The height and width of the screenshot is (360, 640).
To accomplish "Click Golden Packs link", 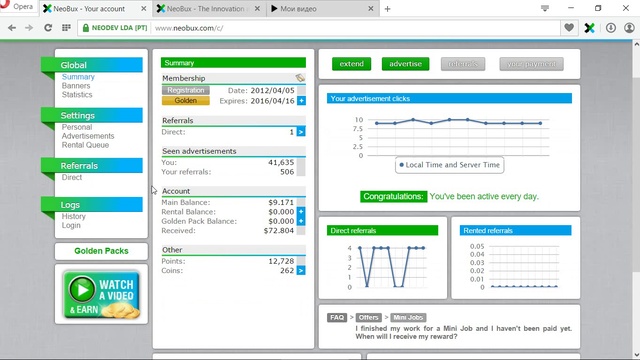I will click(x=101, y=251).
